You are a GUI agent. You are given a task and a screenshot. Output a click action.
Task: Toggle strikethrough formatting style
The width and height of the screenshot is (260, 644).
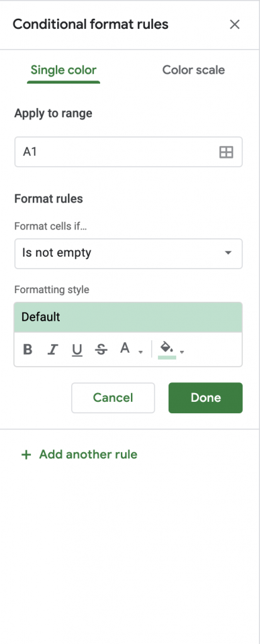[x=101, y=350]
